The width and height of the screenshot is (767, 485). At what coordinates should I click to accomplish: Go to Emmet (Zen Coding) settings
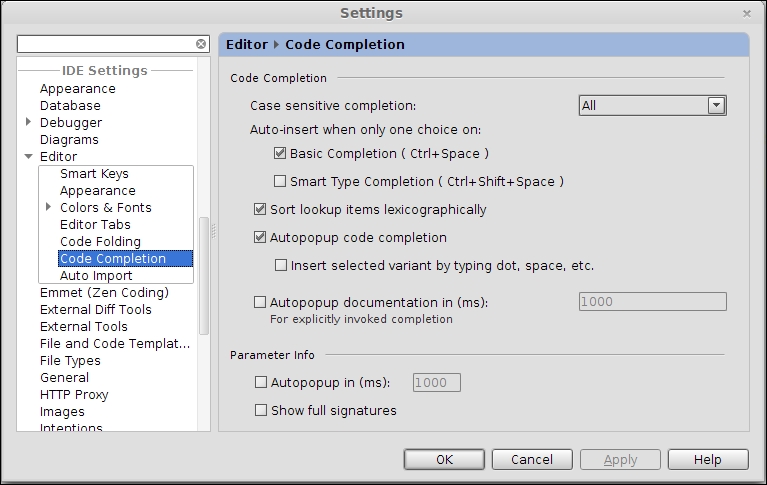[104, 293]
